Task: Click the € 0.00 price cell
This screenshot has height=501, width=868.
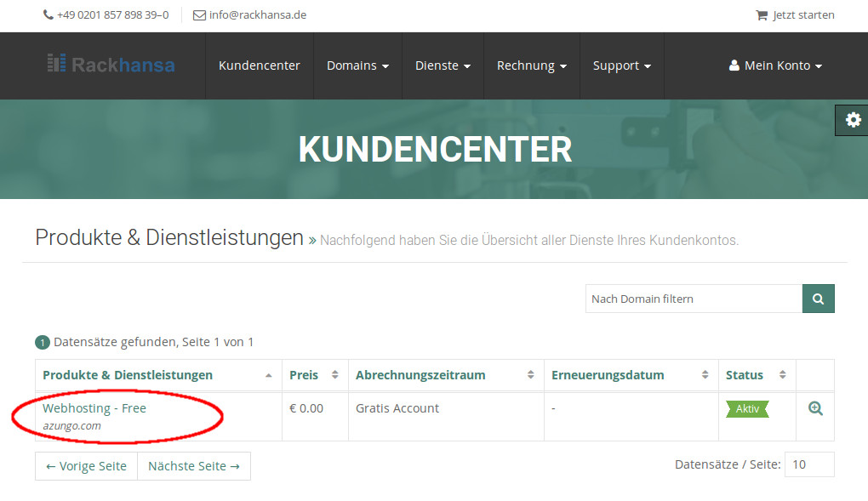Action: point(306,408)
